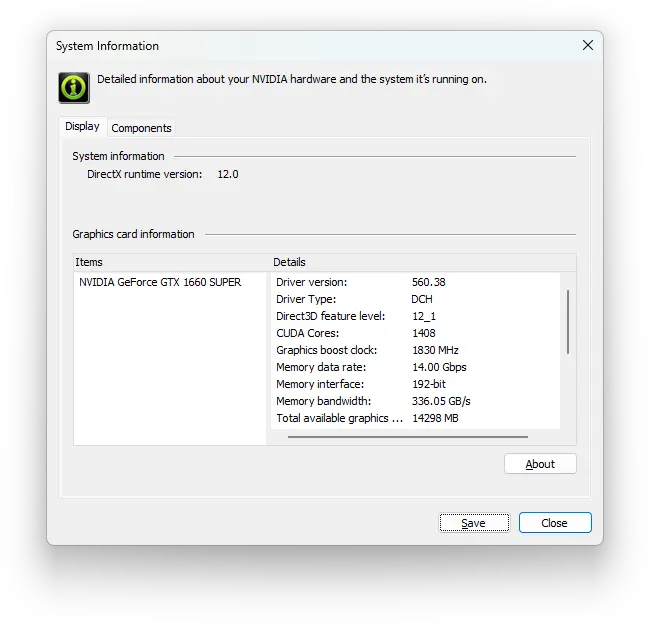Click the Memory data rate label
The height and width of the screenshot is (625, 649).
coord(321,367)
